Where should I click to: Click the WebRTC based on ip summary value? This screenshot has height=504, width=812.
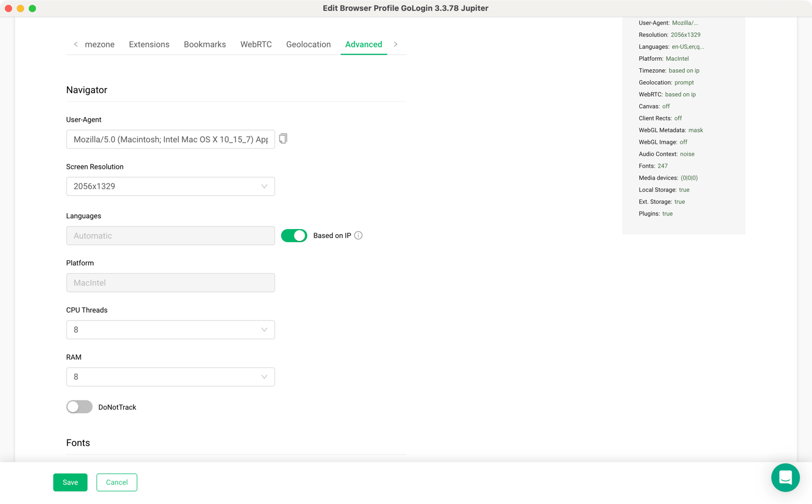pos(680,94)
